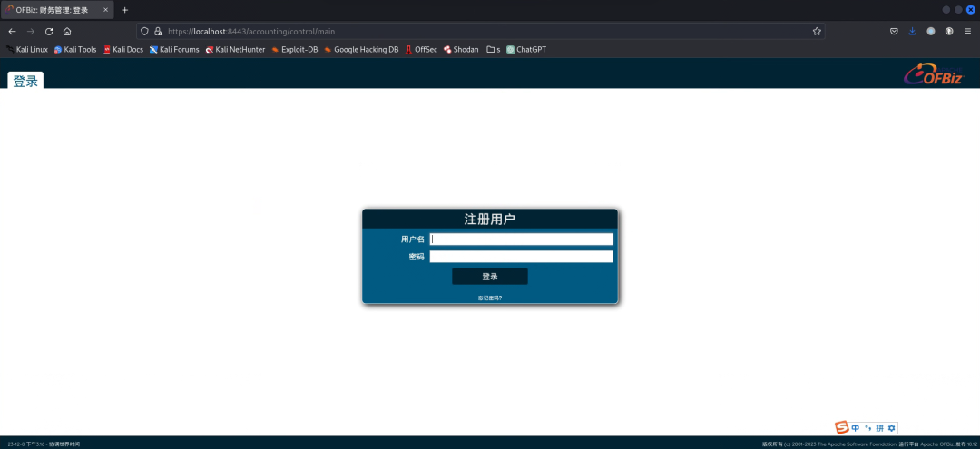
Task: Focus the 密码 password input field
Action: [x=521, y=257]
